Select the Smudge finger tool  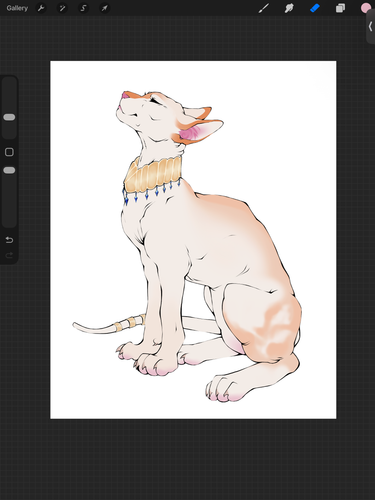point(289,8)
